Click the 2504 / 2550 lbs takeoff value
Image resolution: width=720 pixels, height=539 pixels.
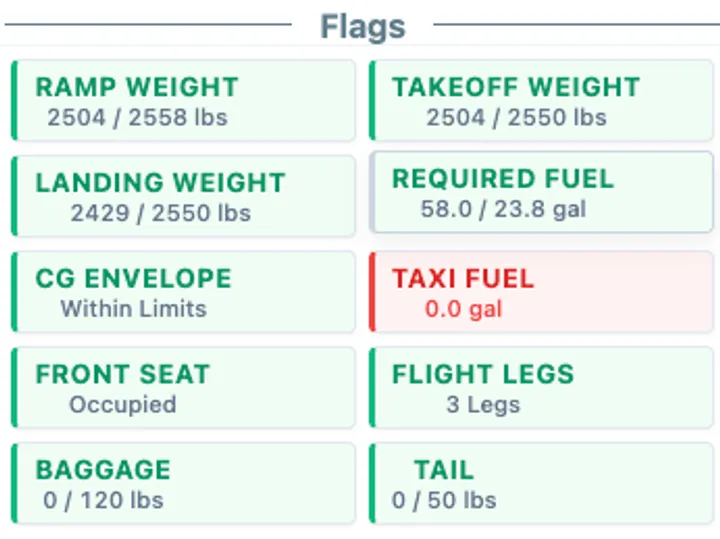point(516,117)
